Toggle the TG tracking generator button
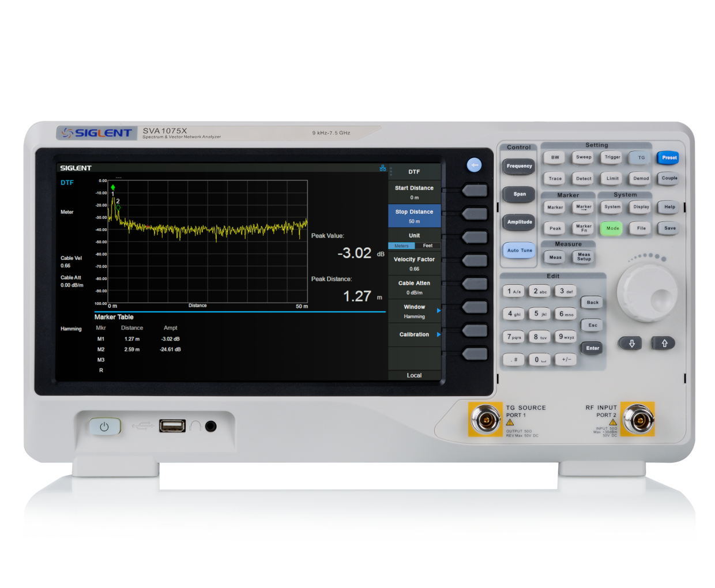 click(x=641, y=157)
